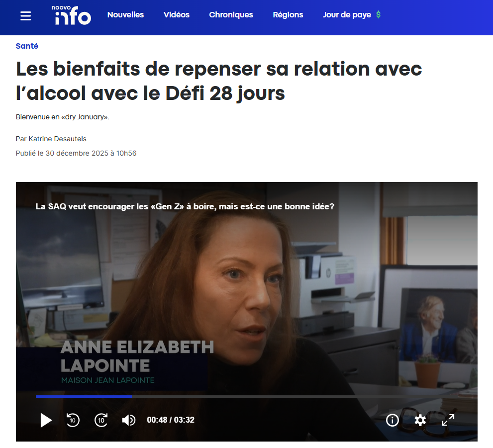493x448 pixels.
Task: Open Jour de paye link
Action: (347, 15)
